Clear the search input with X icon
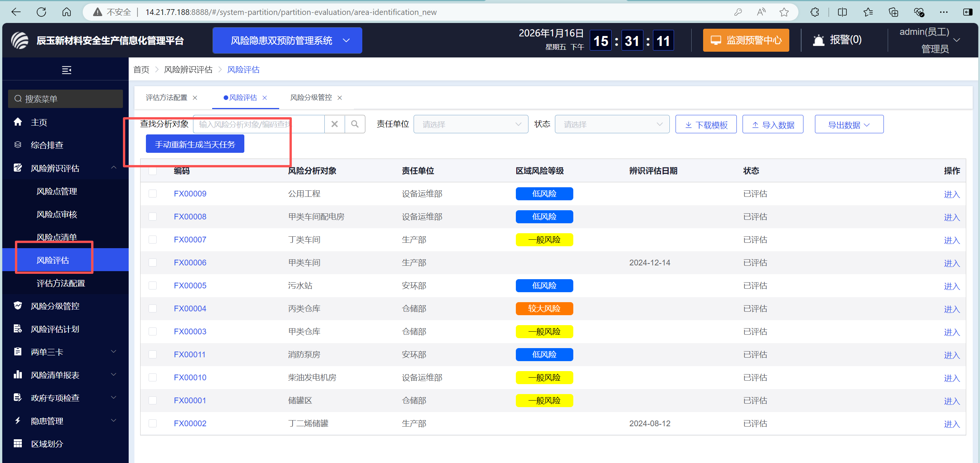980x463 pixels. point(335,124)
